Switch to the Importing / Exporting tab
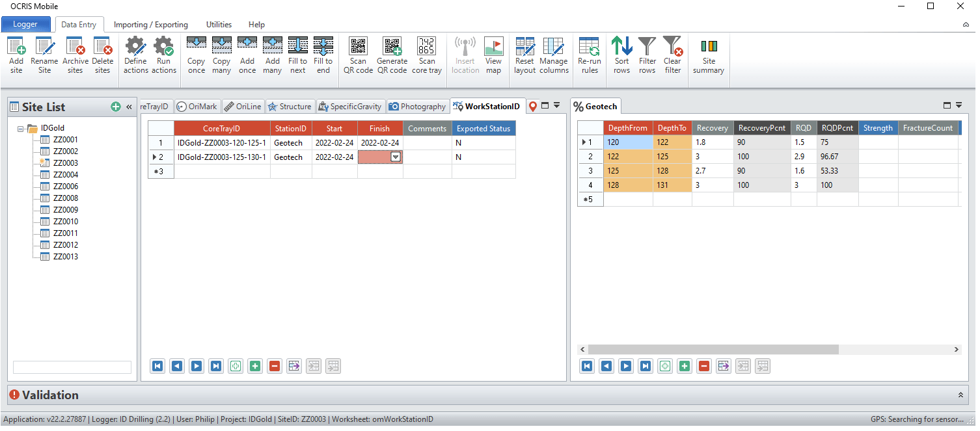 tap(150, 25)
